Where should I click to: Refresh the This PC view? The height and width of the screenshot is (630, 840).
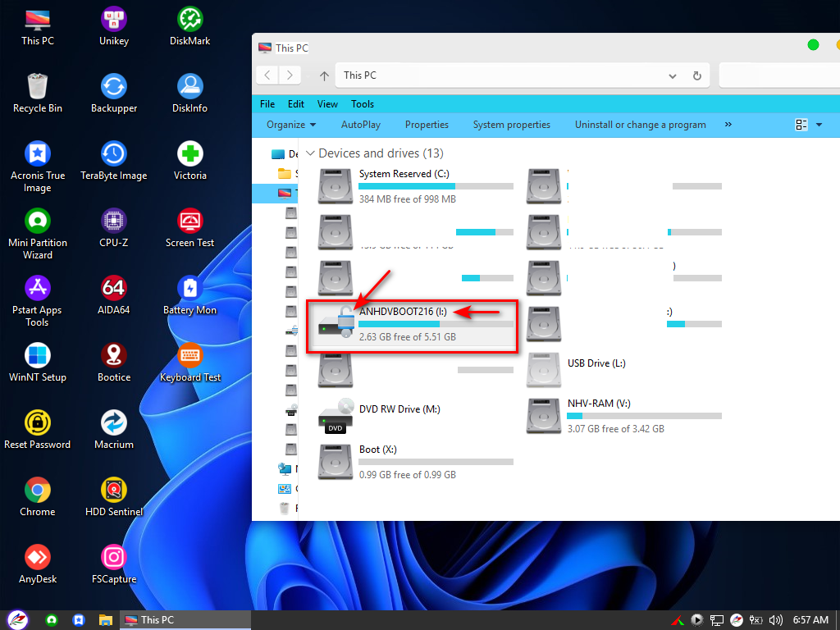coord(697,75)
